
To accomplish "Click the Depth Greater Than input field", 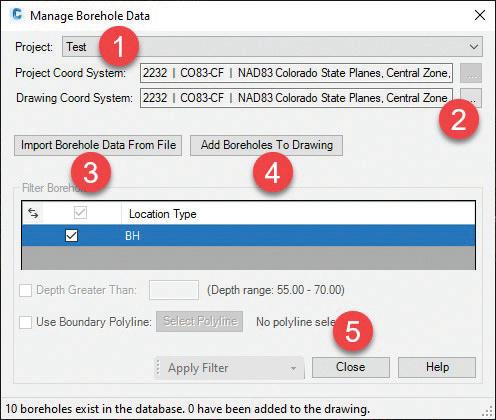I will coord(174,290).
